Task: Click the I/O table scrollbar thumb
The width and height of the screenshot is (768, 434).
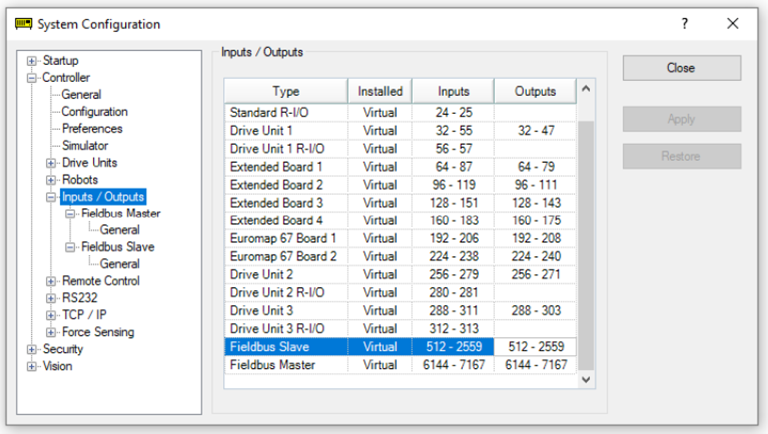Action: pyautogui.click(x=586, y=245)
